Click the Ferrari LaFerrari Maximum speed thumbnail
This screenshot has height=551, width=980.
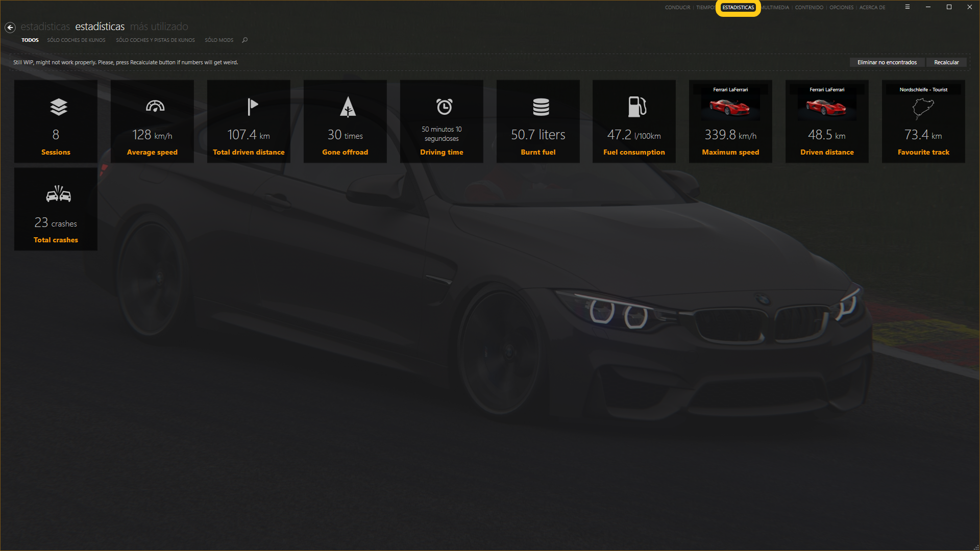click(x=730, y=108)
